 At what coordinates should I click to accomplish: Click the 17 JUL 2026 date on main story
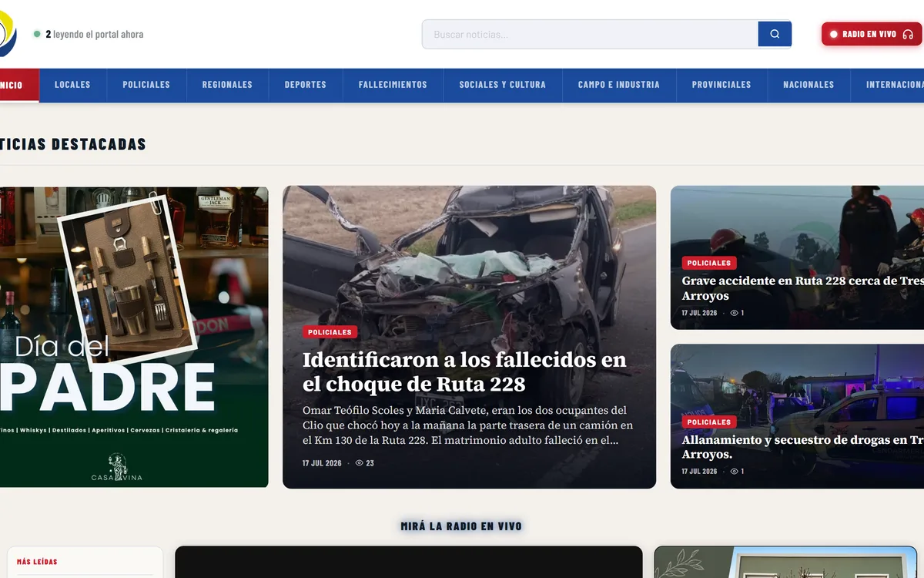point(322,463)
